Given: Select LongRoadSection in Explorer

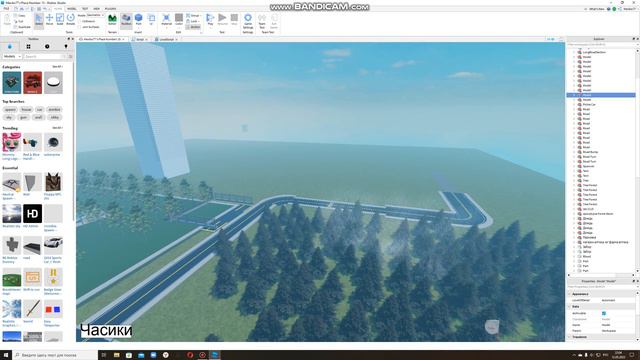Looking at the screenshot, I should click(594, 52).
